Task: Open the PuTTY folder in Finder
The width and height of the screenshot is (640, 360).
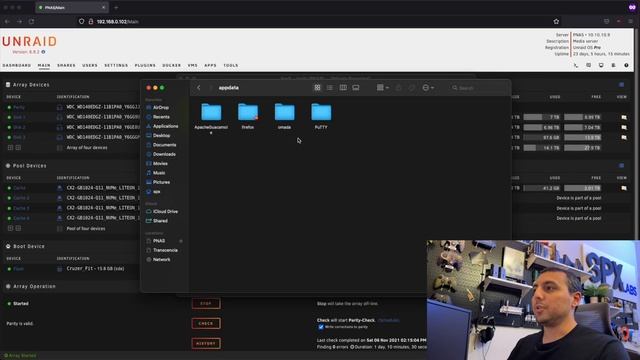Action: (321, 112)
